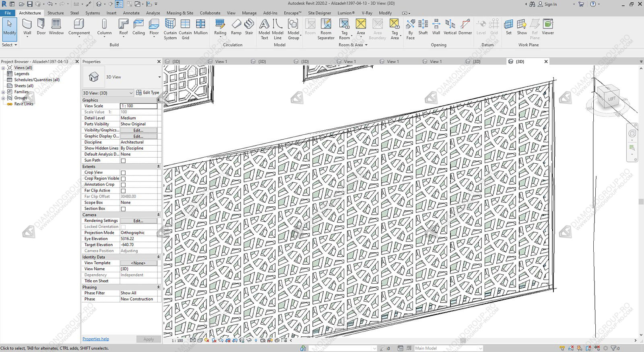644x352 pixels.
Task: Select the Wall tool
Action: coord(27,27)
